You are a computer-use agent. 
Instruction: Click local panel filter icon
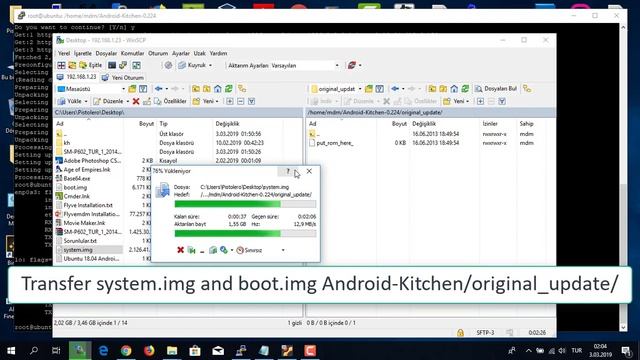[x=143, y=89]
